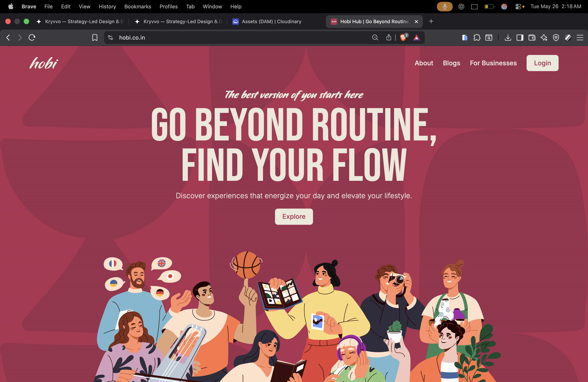Open the About page link
Screen dimensions: 588x382
[424, 63]
